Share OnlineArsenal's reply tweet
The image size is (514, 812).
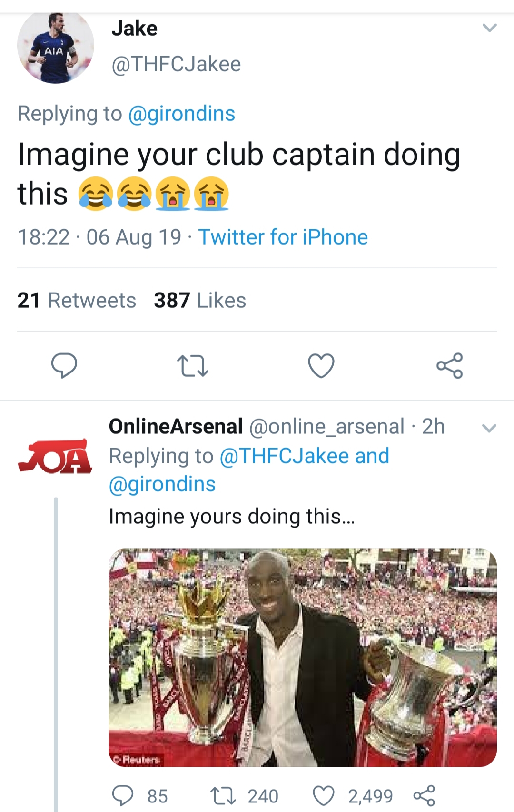(x=424, y=795)
